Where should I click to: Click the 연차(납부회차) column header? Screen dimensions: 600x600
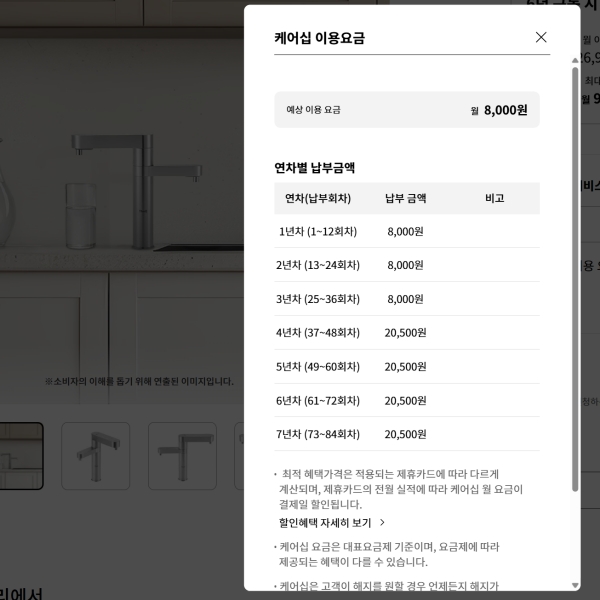pyautogui.click(x=318, y=198)
